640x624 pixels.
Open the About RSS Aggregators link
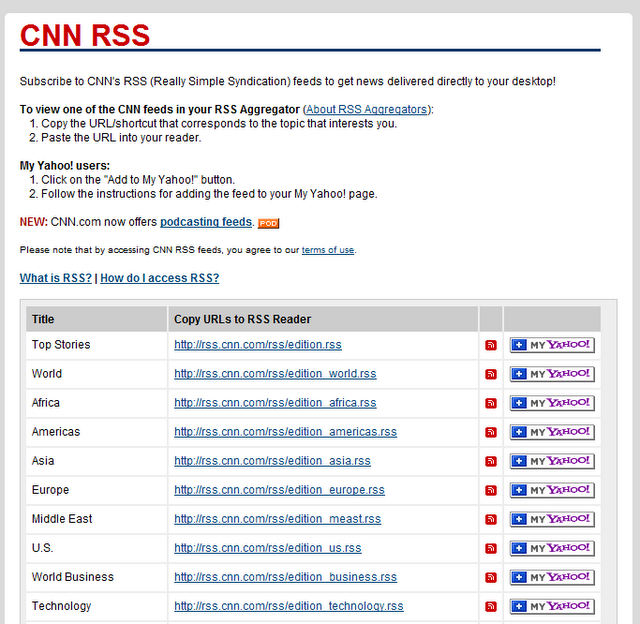click(x=367, y=109)
